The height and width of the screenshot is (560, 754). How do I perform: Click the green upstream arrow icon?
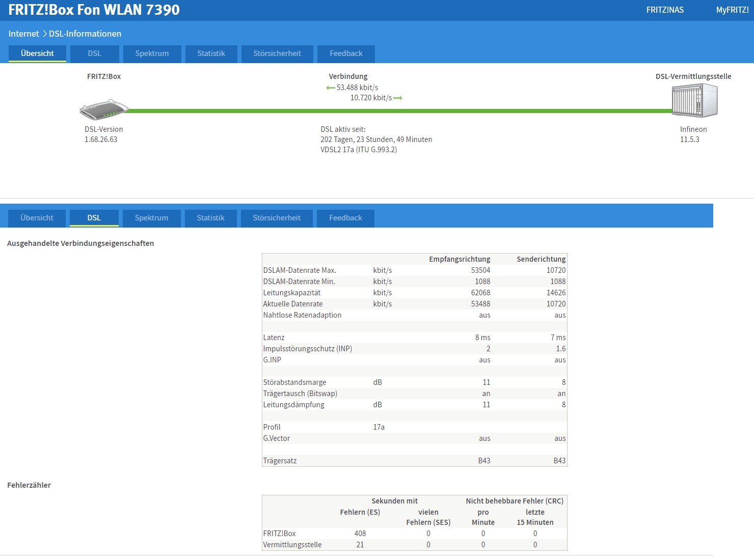click(398, 98)
